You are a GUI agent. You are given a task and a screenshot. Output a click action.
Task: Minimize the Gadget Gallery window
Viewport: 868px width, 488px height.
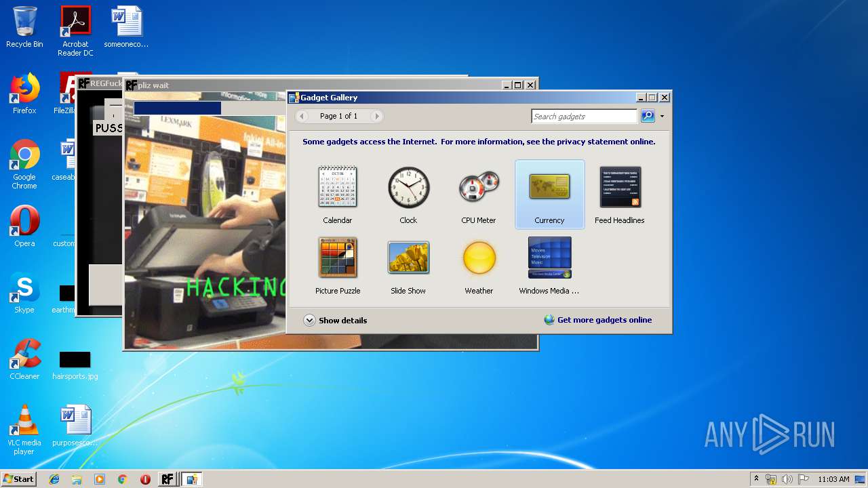(641, 98)
